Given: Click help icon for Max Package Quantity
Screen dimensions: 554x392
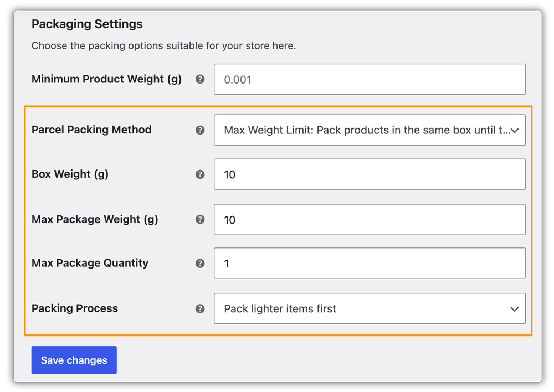Looking at the screenshot, I should [x=200, y=263].
